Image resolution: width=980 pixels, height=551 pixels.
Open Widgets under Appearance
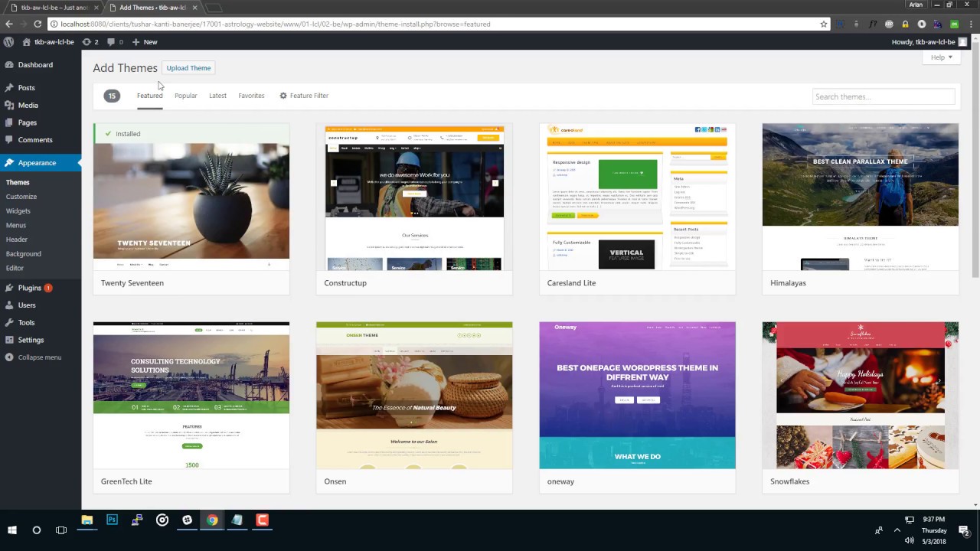(x=18, y=211)
